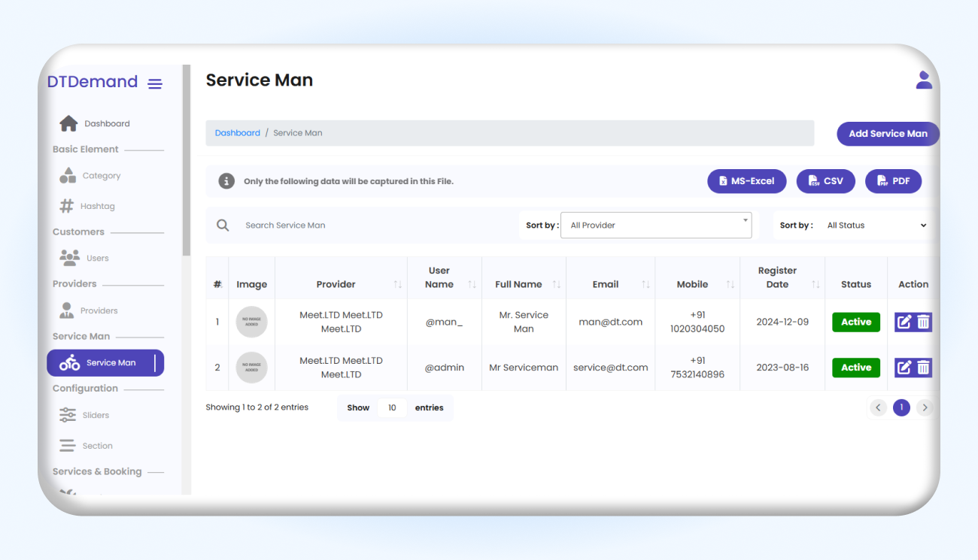
Task: Click the sidebar vertical scrollbar
Action: (x=187, y=162)
